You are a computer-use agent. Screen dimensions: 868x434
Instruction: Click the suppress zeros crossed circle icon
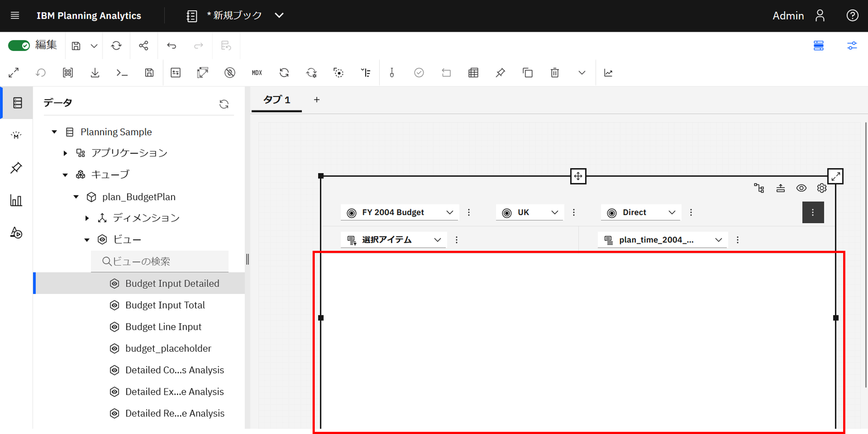(230, 73)
